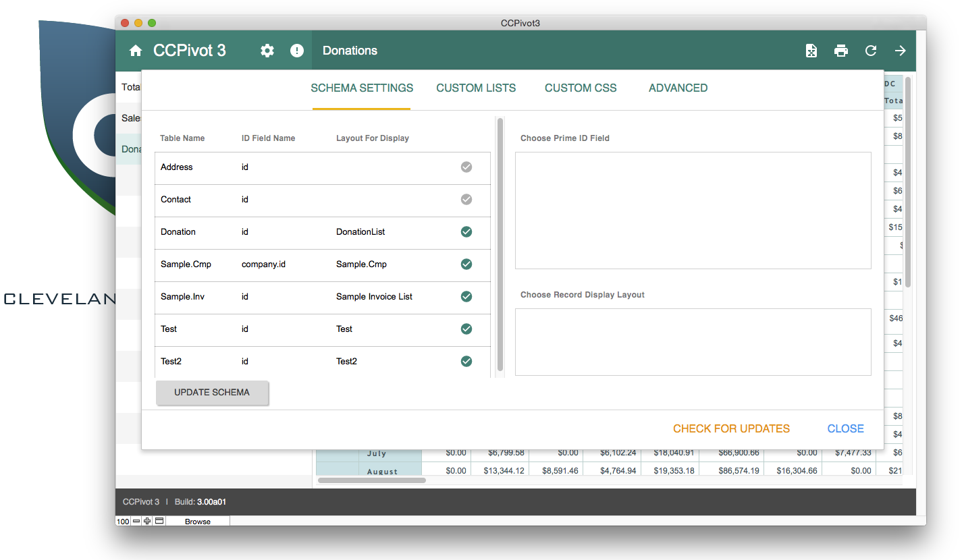The image size is (964, 560).
Task: Click Check For Updates
Action: click(x=731, y=429)
